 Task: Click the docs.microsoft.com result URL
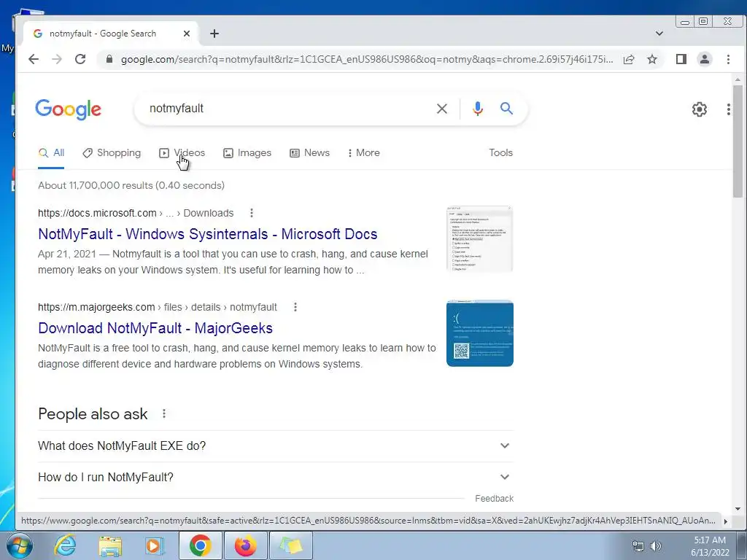[x=136, y=213]
